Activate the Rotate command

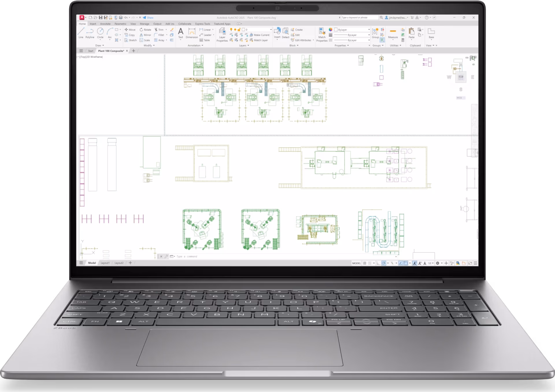tap(145, 30)
